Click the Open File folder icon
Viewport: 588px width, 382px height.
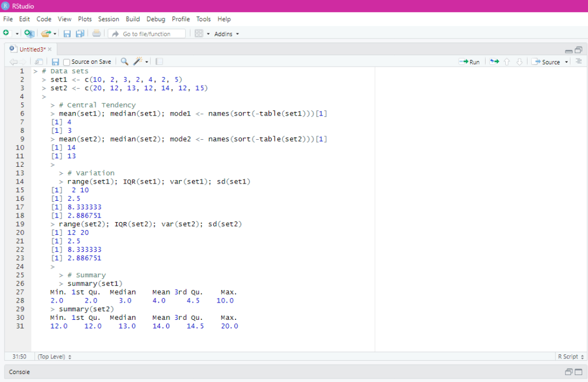point(45,34)
